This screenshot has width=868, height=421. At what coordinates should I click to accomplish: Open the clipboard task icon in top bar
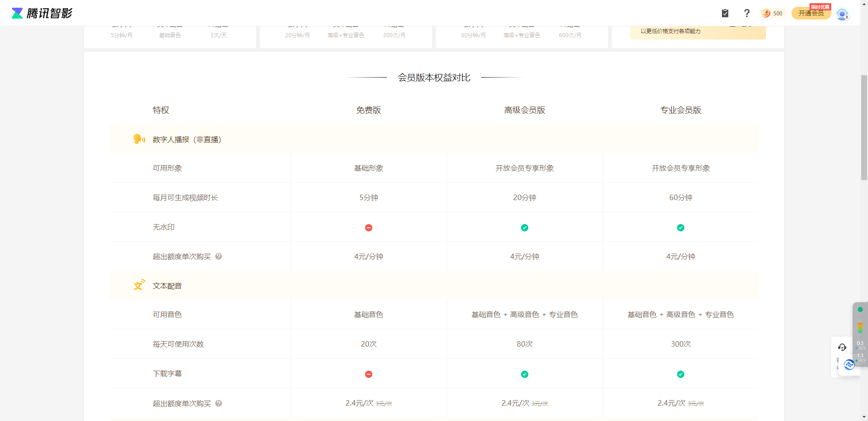point(724,13)
